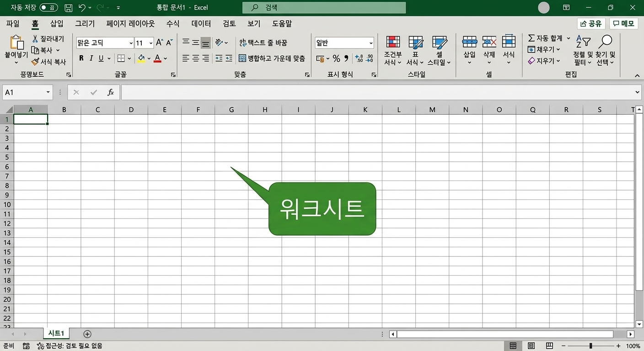Click accessibility status (접근성: 검토 필요 없음)
This screenshot has height=351, width=644.
70,346
